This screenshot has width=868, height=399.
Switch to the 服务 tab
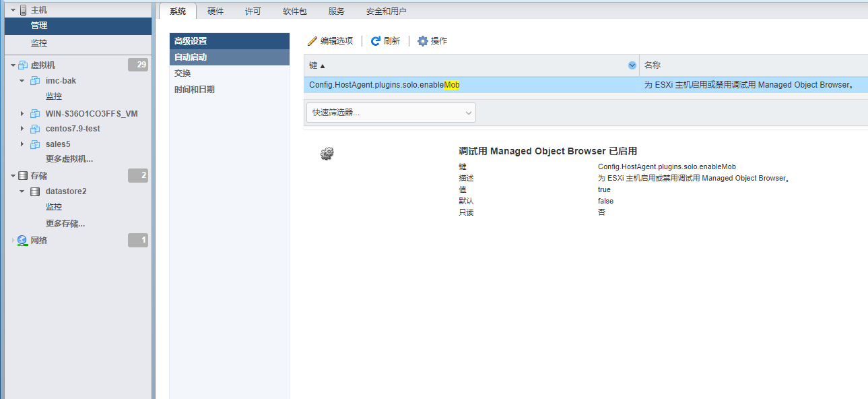[x=337, y=11]
